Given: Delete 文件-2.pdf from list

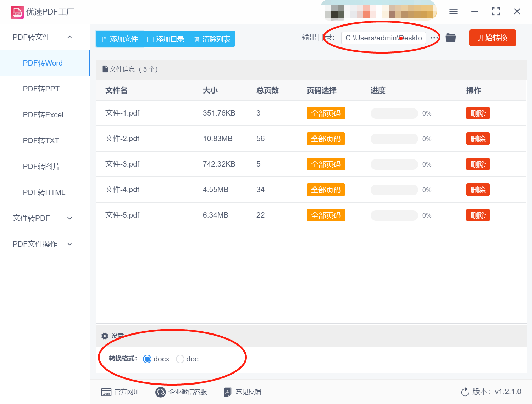Looking at the screenshot, I should [x=478, y=139].
